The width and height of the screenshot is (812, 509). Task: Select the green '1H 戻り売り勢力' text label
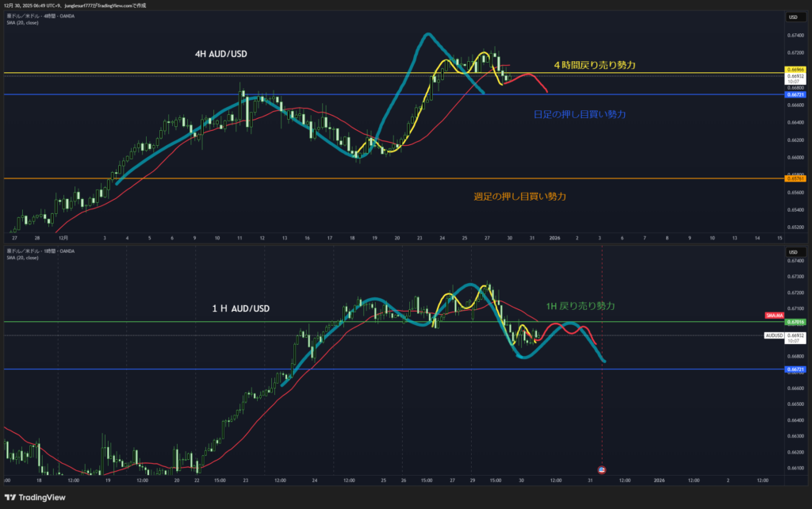(x=580, y=305)
